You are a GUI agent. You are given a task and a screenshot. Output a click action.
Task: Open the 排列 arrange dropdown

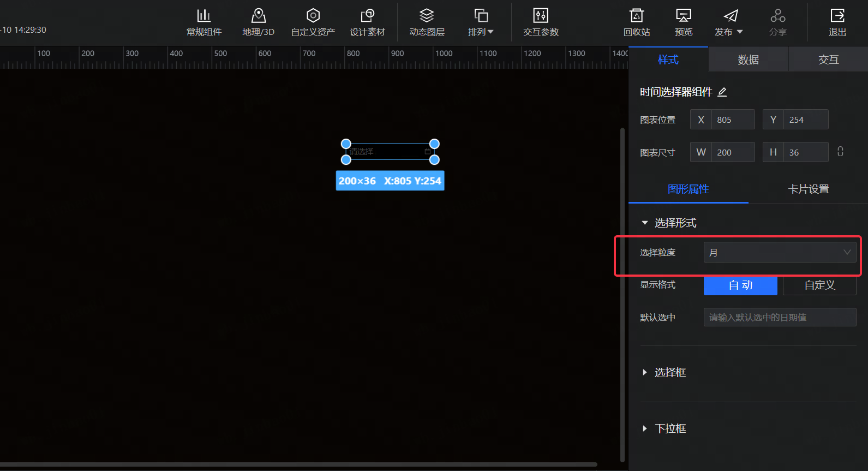pyautogui.click(x=481, y=22)
